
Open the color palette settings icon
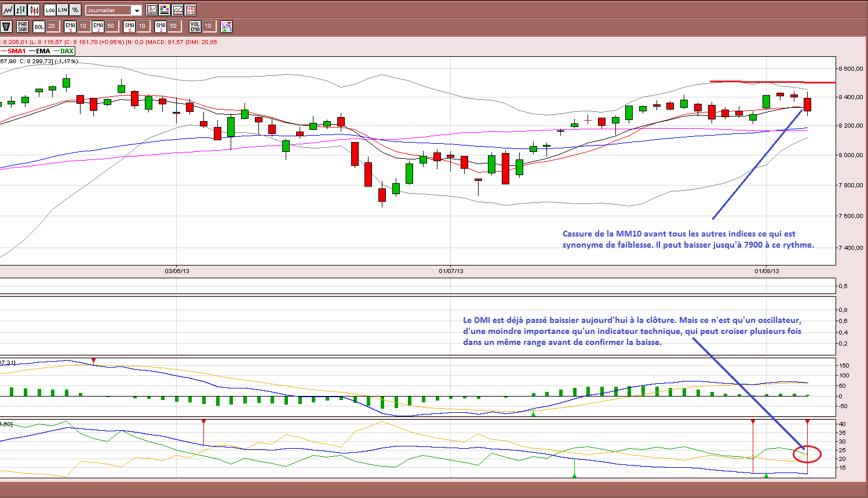(165, 10)
